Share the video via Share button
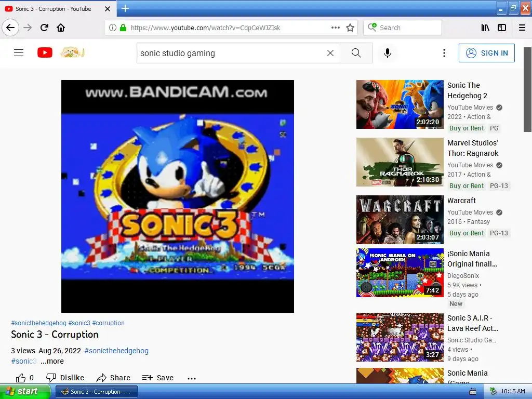Viewport: 532px width, 399px height. pyautogui.click(x=113, y=378)
